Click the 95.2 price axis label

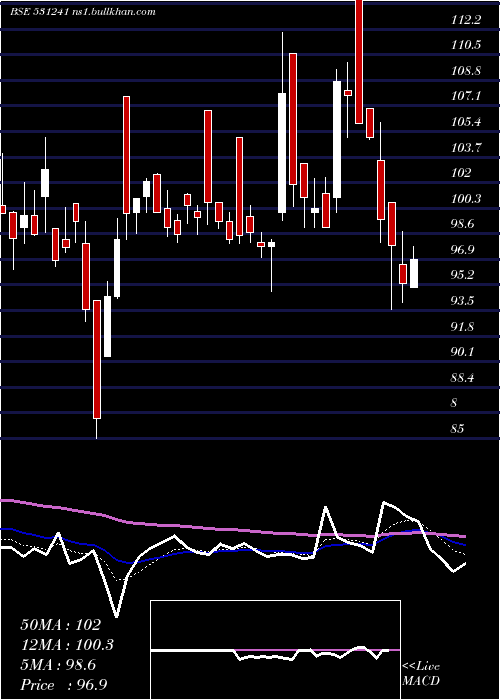point(463,275)
